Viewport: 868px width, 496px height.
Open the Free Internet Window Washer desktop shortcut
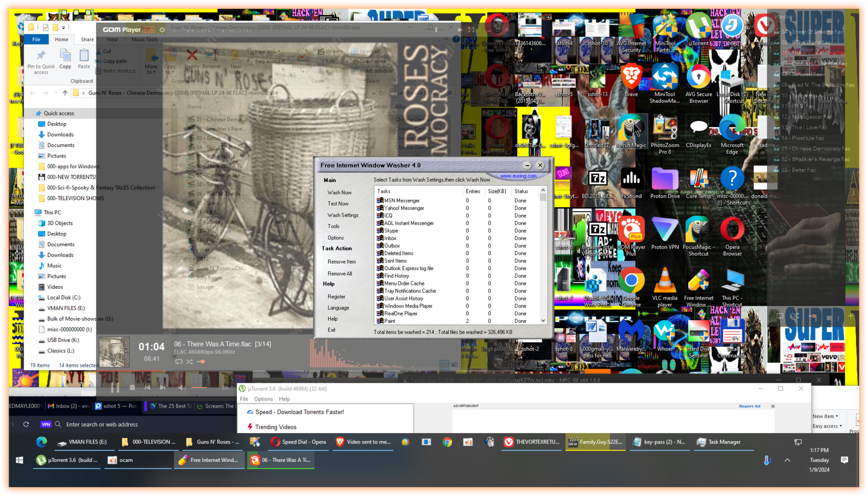tap(698, 288)
